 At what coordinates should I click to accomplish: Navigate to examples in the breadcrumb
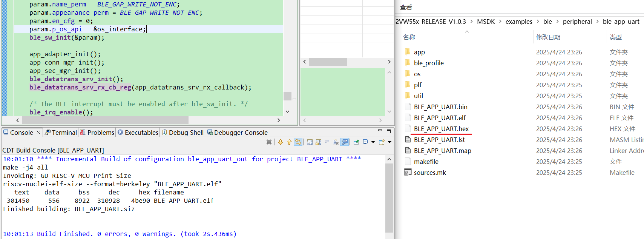[519, 22]
